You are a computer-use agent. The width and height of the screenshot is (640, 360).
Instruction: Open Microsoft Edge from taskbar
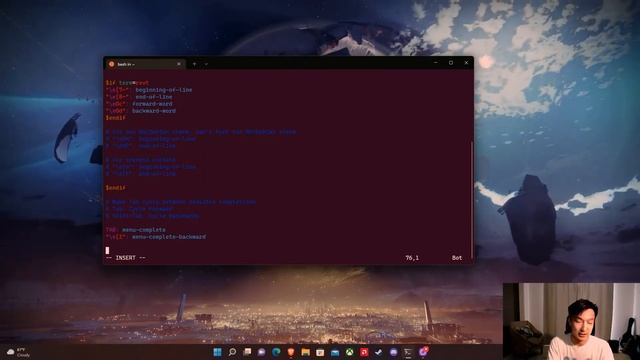point(276,352)
